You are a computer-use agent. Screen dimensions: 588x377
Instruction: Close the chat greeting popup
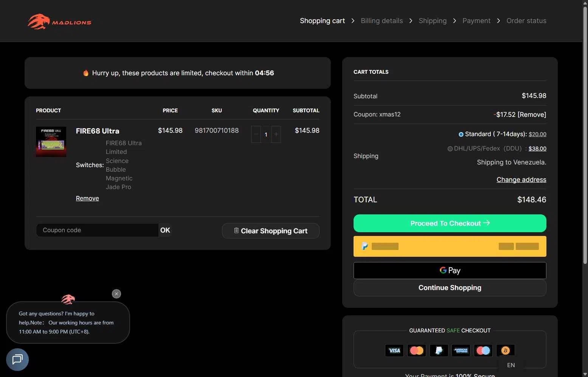pyautogui.click(x=116, y=294)
